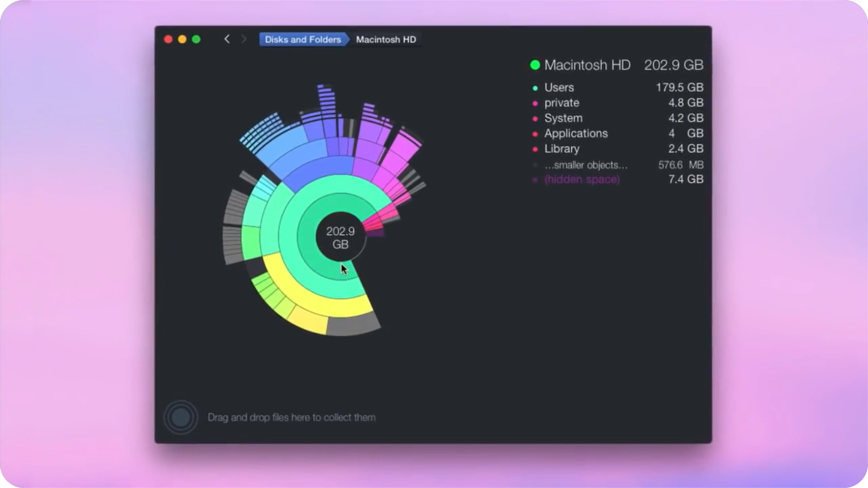The width and height of the screenshot is (868, 488).
Task: Select Applications in the folder list
Action: click(x=576, y=133)
